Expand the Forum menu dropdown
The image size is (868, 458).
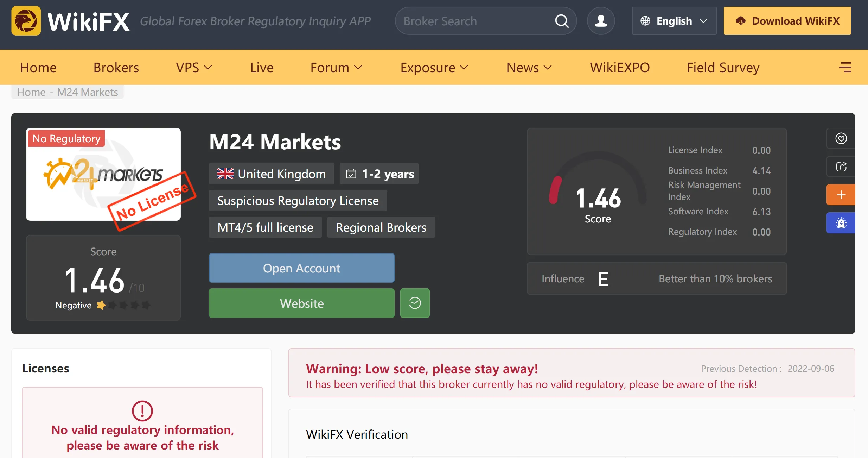coord(336,67)
